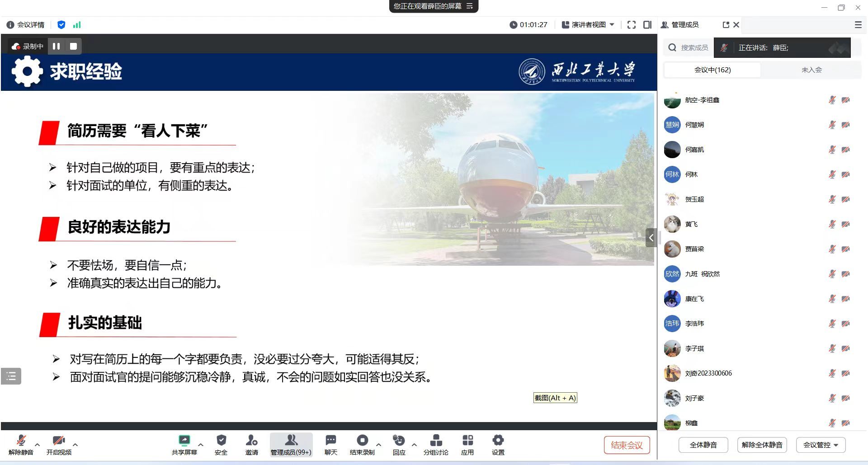Unmute microphone with 解除静音
Viewport: 868px width, 465px height.
21,441
